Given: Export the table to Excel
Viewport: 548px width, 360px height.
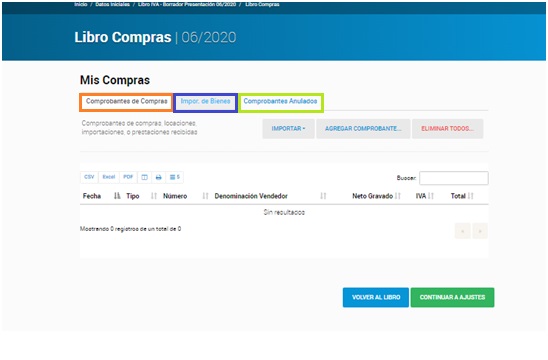Looking at the screenshot, I should [109, 177].
